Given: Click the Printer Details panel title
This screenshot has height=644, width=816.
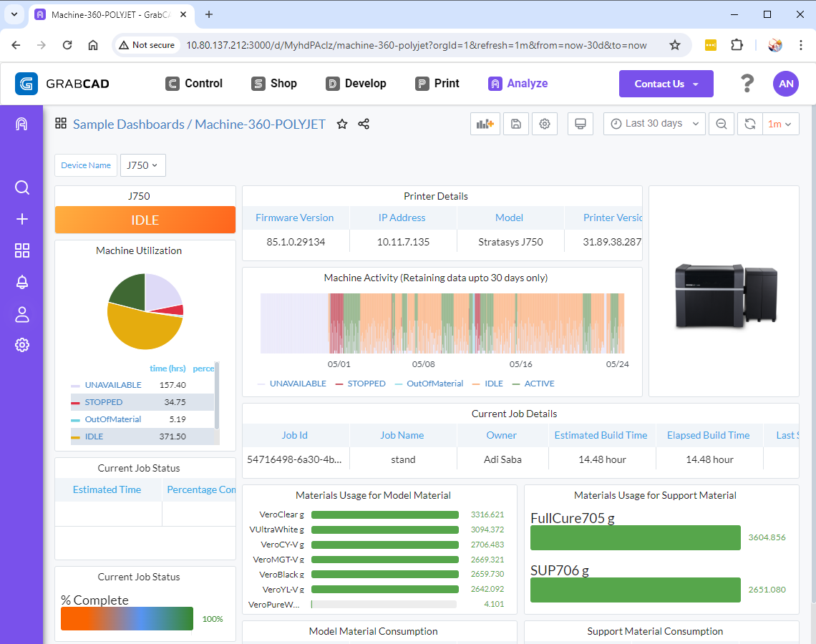Looking at the screenshot, I should [436, 196].
